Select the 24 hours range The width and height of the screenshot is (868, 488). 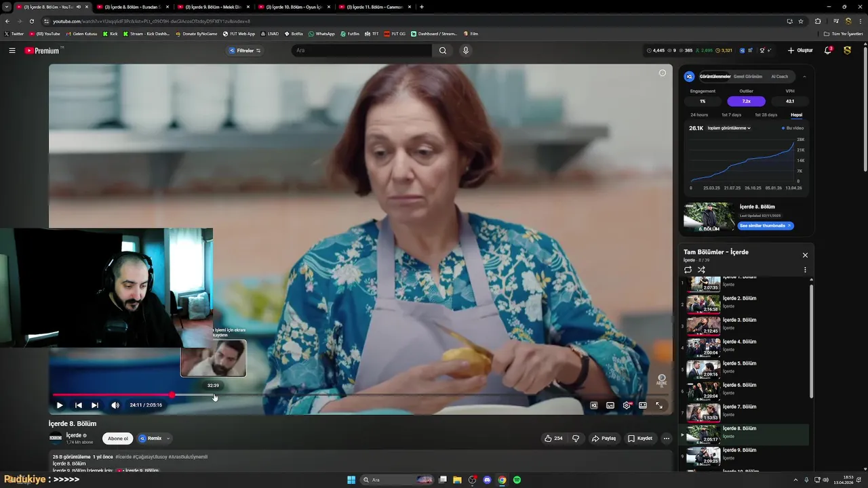tap(699, 115)
